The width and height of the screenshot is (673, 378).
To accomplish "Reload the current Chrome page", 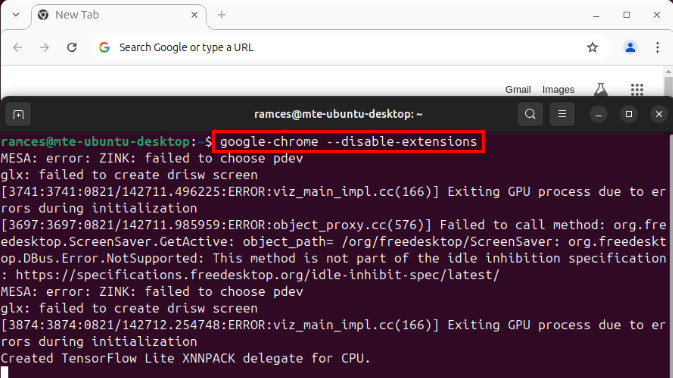I will click(x=72, y=47).
